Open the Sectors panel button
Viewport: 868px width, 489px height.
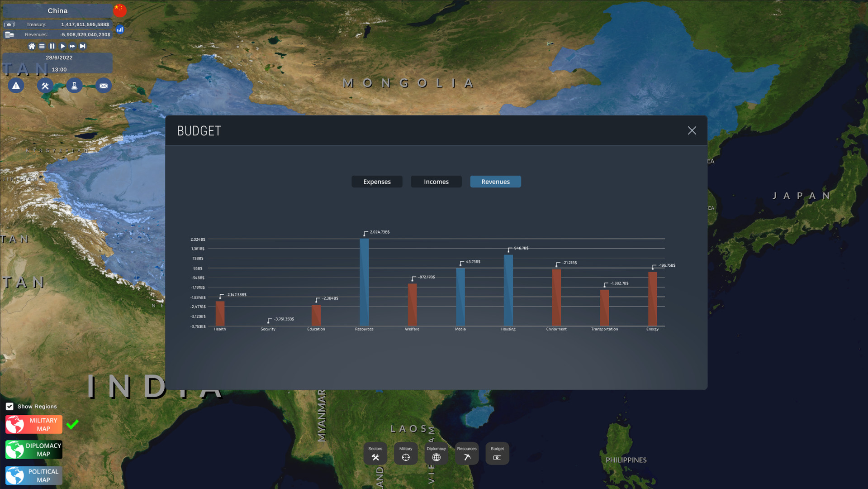coord(375,454)
